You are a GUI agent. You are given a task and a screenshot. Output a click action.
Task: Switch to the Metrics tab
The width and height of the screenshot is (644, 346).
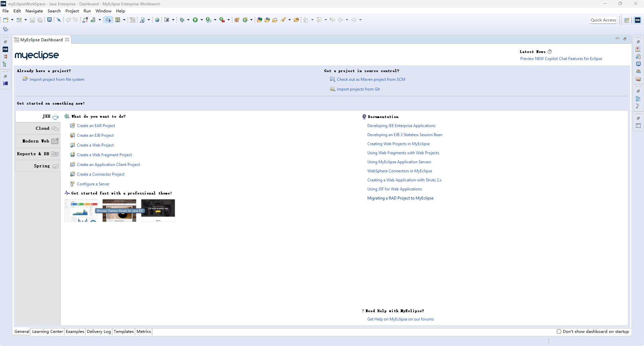(144, 332)
